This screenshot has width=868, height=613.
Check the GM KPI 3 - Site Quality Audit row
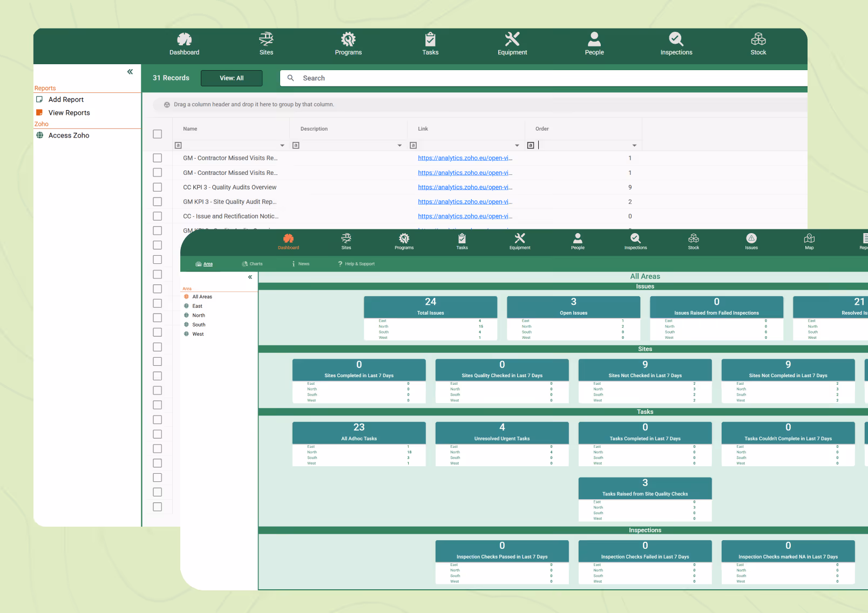click(x=157, y=202)
